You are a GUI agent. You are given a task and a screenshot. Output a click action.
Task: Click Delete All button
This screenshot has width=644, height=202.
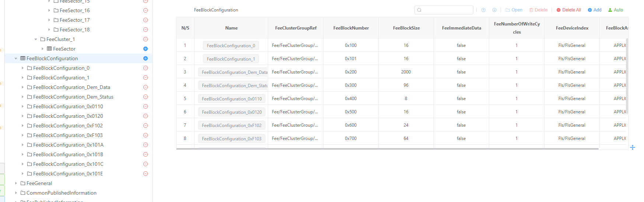point(568,10)
